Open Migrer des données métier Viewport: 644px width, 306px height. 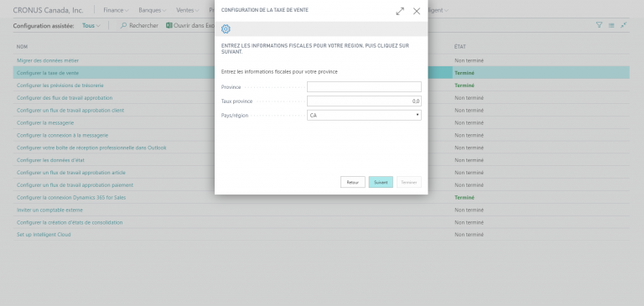point(48,60)
